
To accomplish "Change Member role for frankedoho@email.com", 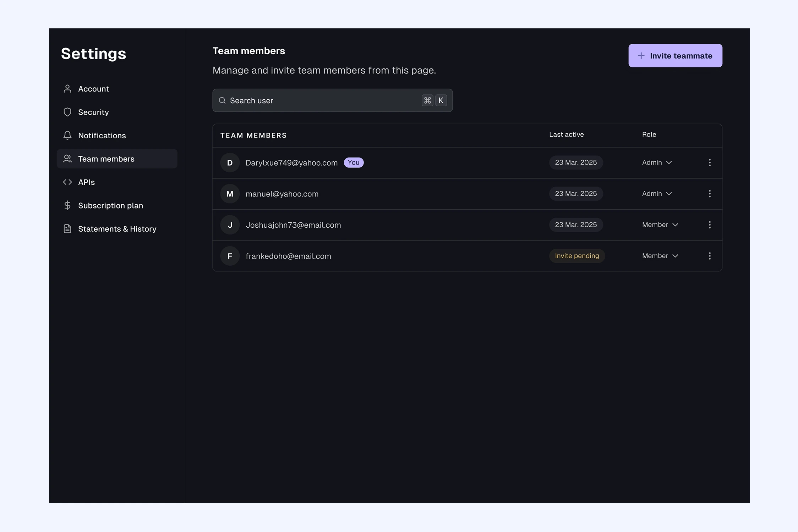I will (660, 256).
